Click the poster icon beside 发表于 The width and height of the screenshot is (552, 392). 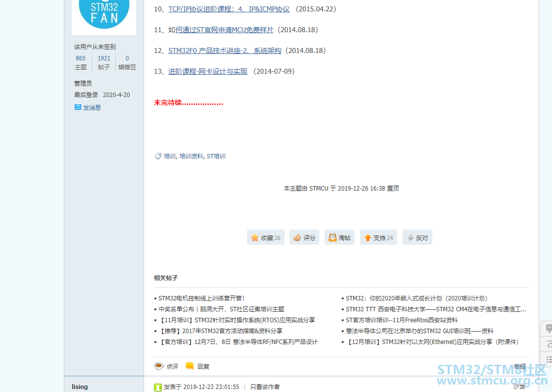[158, 387]
